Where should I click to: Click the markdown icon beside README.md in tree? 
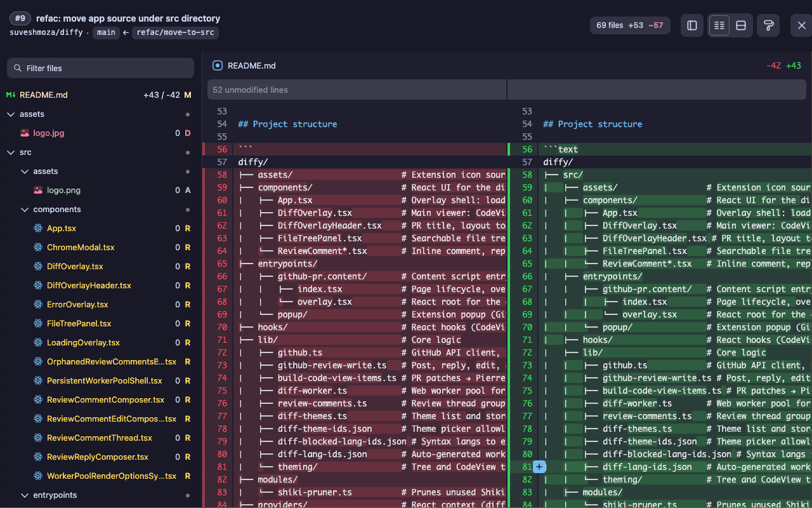[11, 95]
